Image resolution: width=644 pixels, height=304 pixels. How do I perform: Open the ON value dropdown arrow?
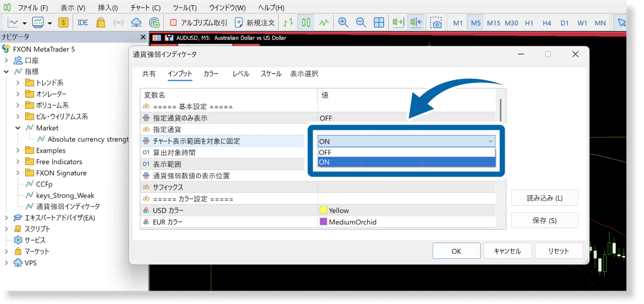coord(491,141)
